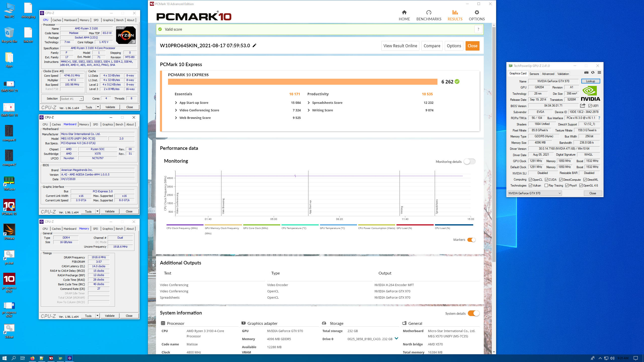
Task: Open the BENCHMARKS section
Action: coord(429,15)
